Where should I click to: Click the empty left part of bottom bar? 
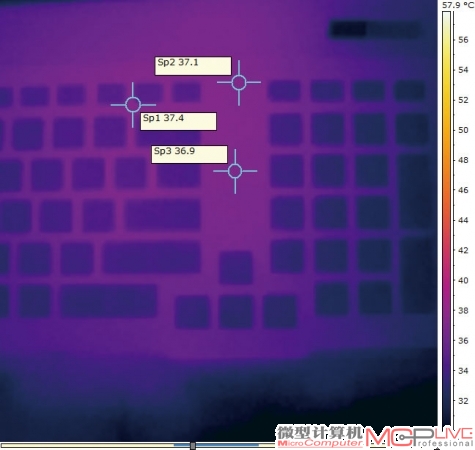coord(87,445)
